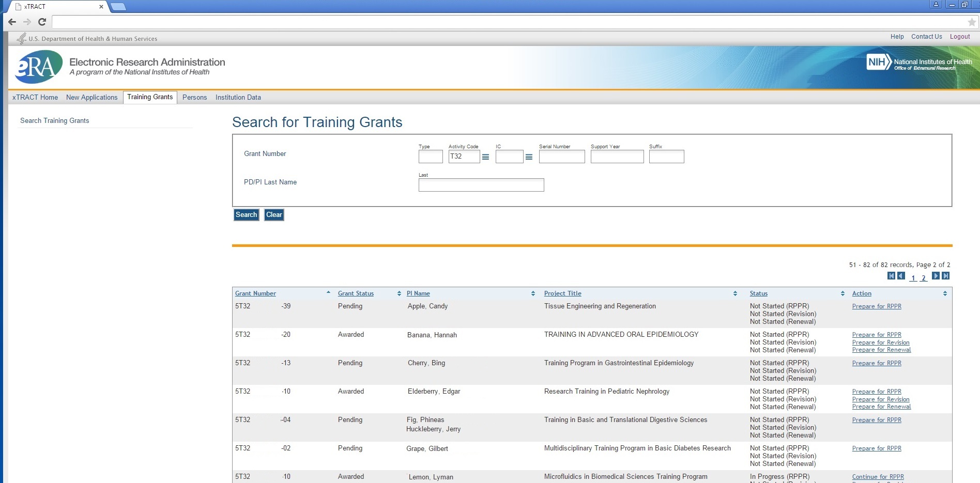
Task: Log out using the Logout link
Action: [x=960, y=37]
